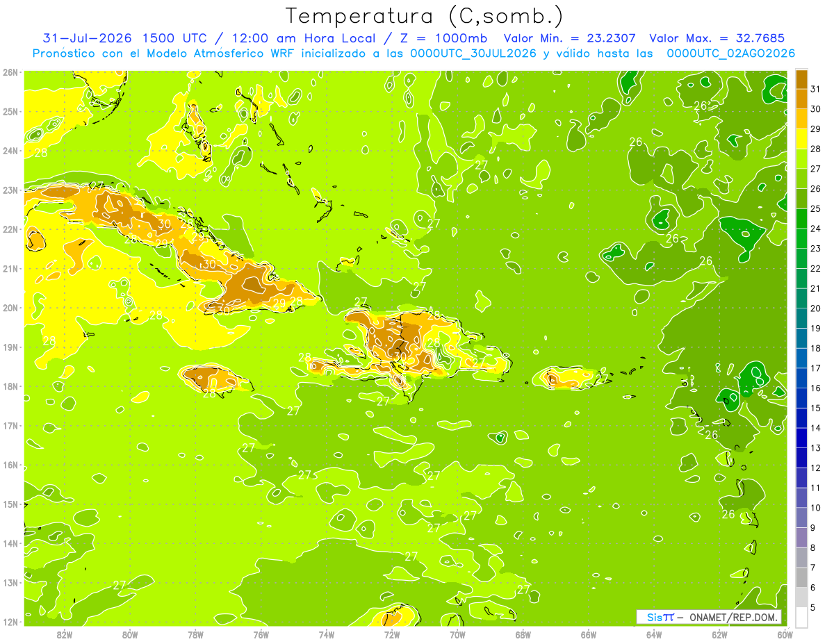The height and width of the screenshot is (644, 834).
Task: Click the "Valor Min. = 23.2307" value
Action: (x=570, y=38)
